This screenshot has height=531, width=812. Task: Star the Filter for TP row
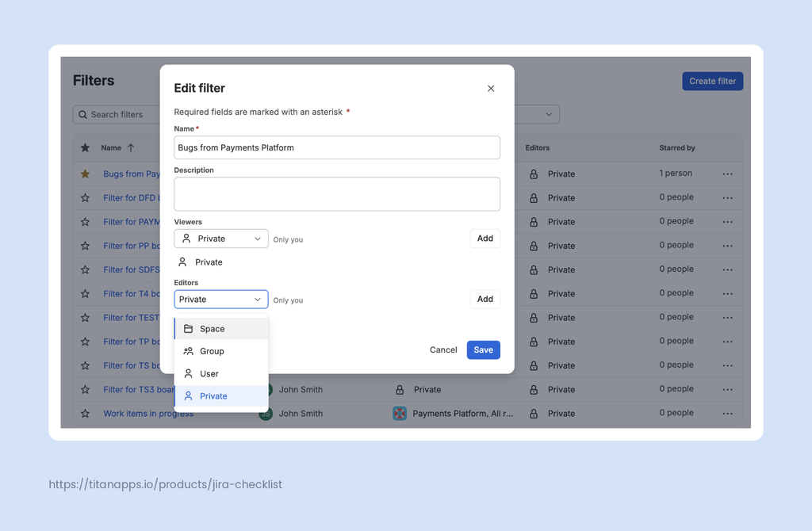(85, 342)
